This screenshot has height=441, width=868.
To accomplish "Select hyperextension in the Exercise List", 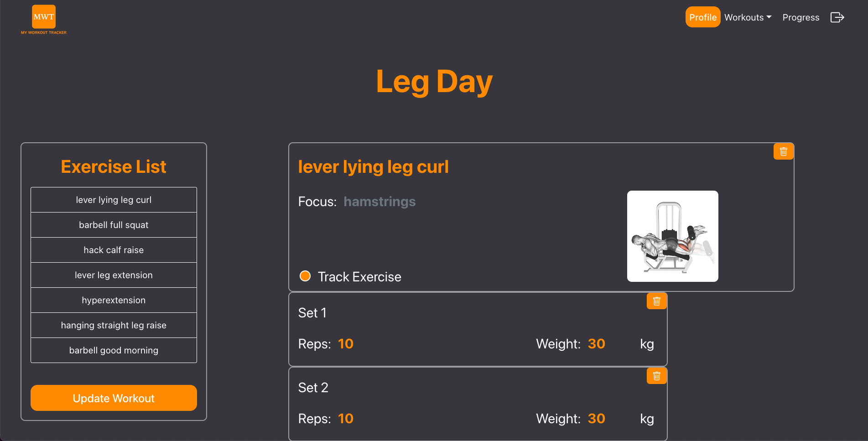I will coord(114,300).
